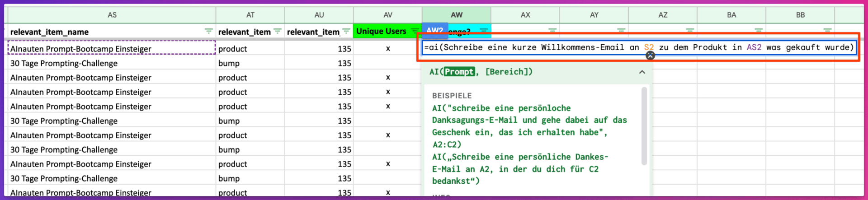Open filter icon in column AY header
The width and height of the screenshot is (868, 200).
click(621, 30)
